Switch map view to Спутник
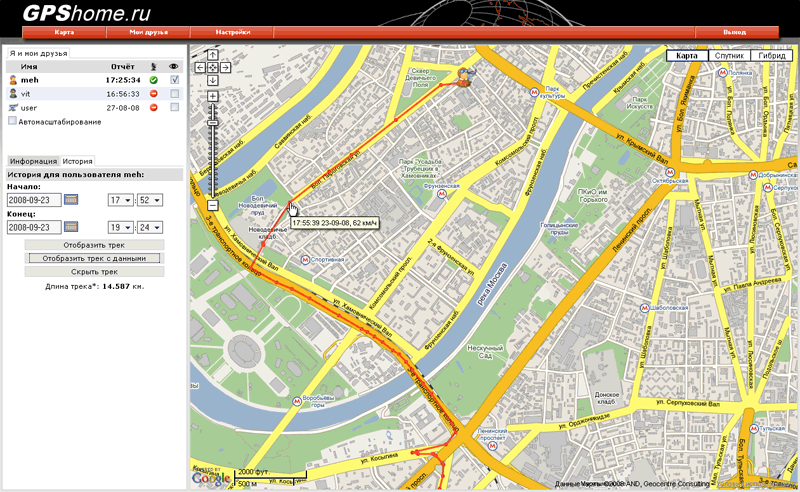The image size is (800, 492). coord(729,56)
